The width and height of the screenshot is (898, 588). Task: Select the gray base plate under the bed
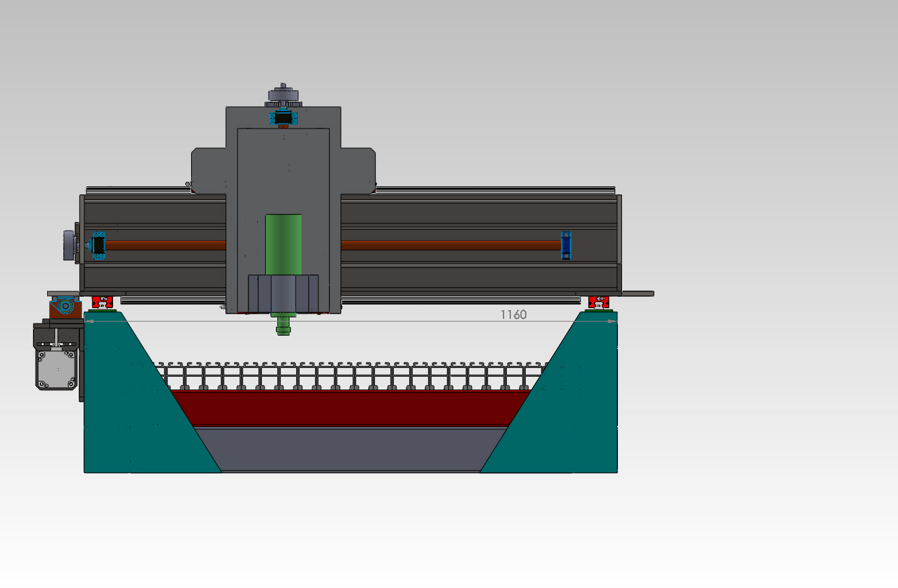tap(350, 449)
